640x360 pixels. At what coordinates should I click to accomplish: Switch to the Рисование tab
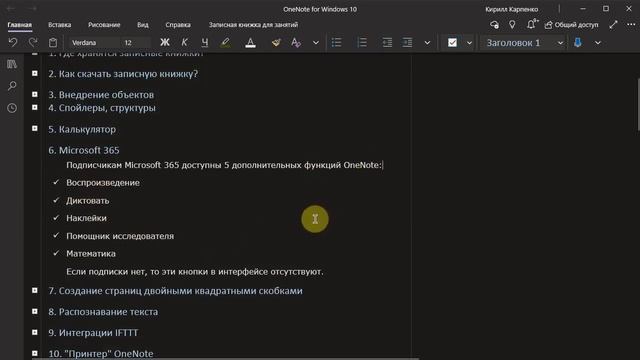pos(104,25)
